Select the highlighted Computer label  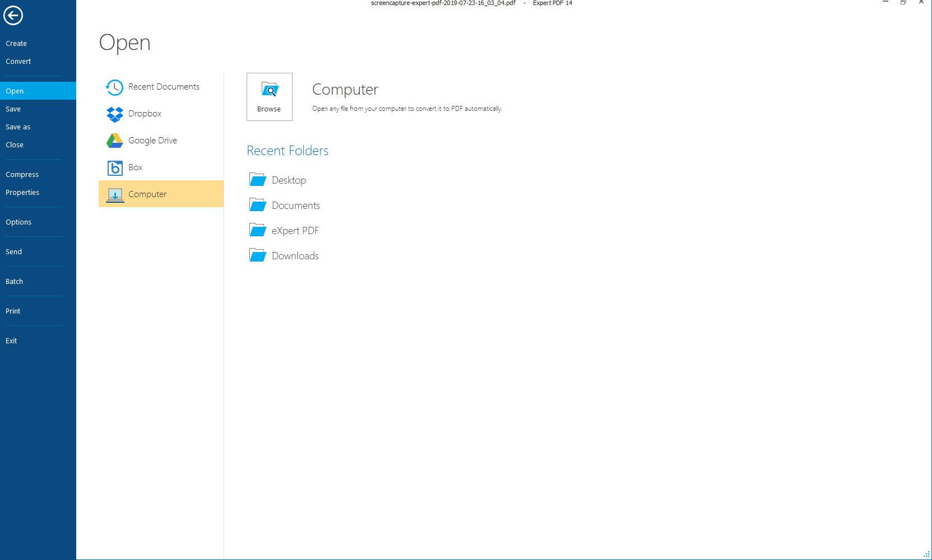tap(147, 194)
